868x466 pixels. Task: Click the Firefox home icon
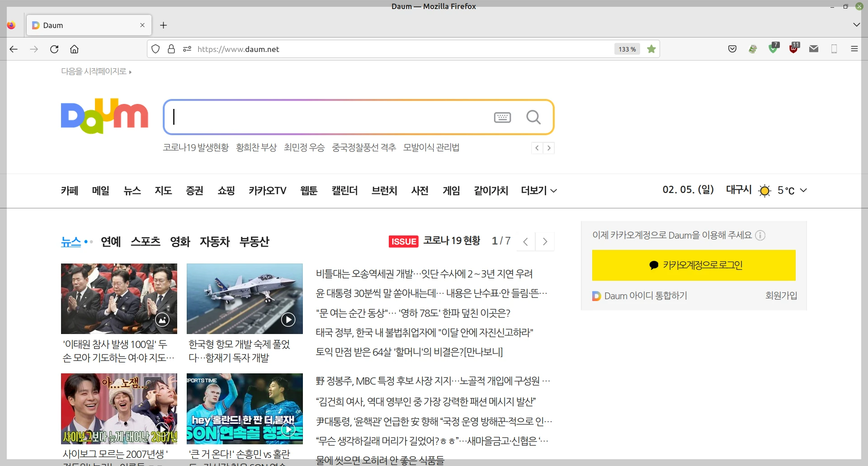74,49
